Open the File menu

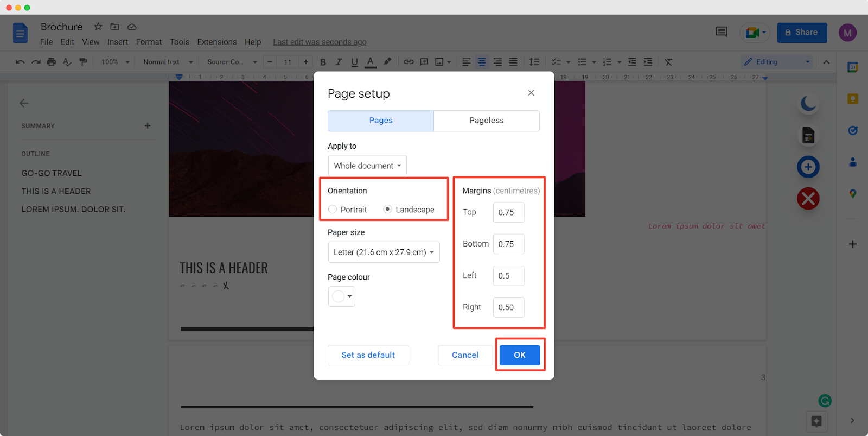[47, 42]
